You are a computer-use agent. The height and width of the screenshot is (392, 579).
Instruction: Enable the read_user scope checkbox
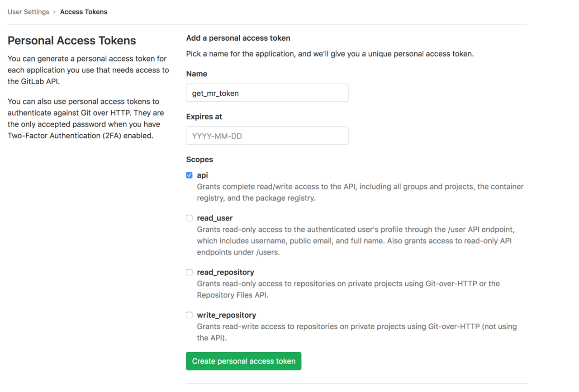click(x=189, y=218)
